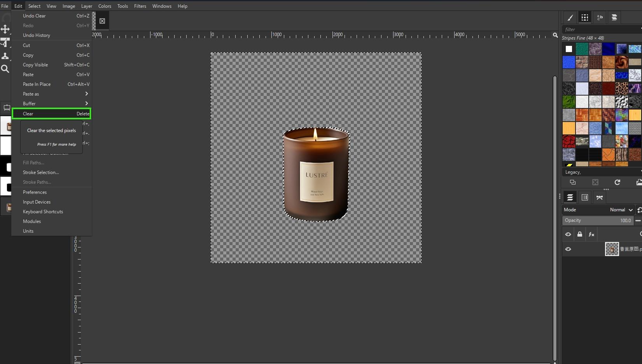Open the Image menu

tap(69, 6)
